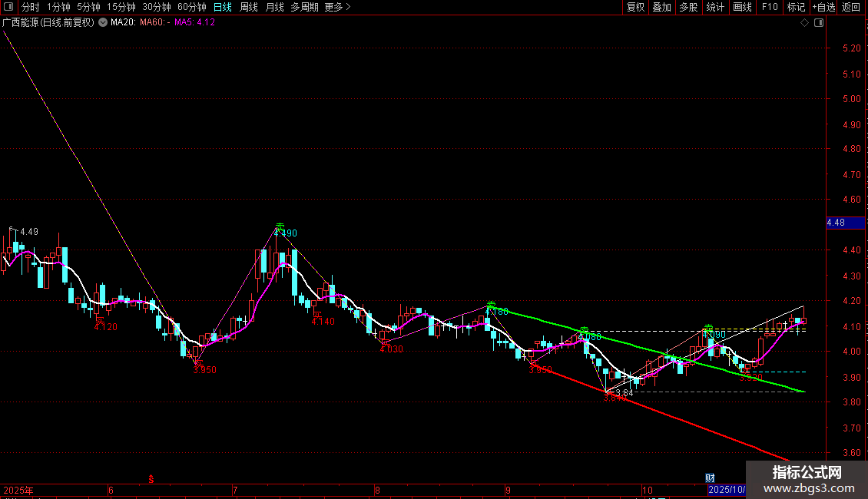
Task: Expand the 更多 periods menu
Action: pyautogui.click(x=337, y=7)
